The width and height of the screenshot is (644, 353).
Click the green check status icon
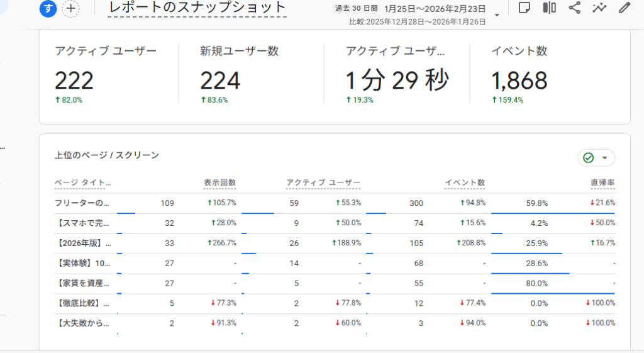tap(589, 158)
